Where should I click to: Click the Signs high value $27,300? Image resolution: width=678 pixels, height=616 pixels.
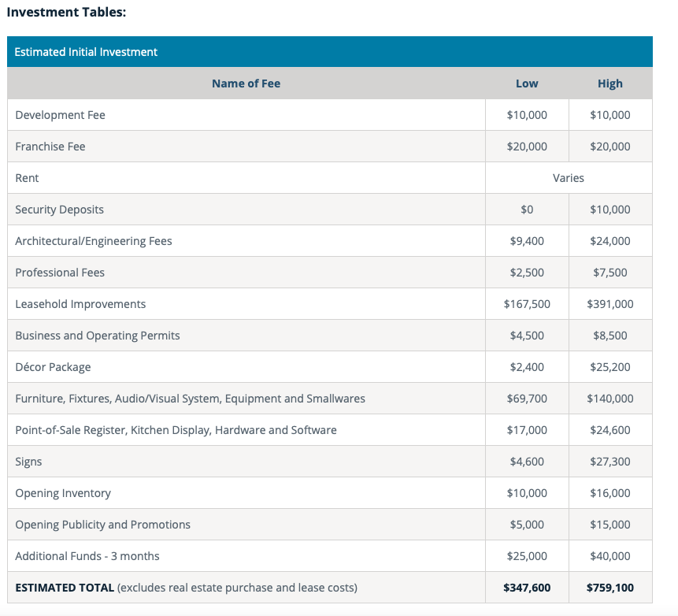click(610, 462)
